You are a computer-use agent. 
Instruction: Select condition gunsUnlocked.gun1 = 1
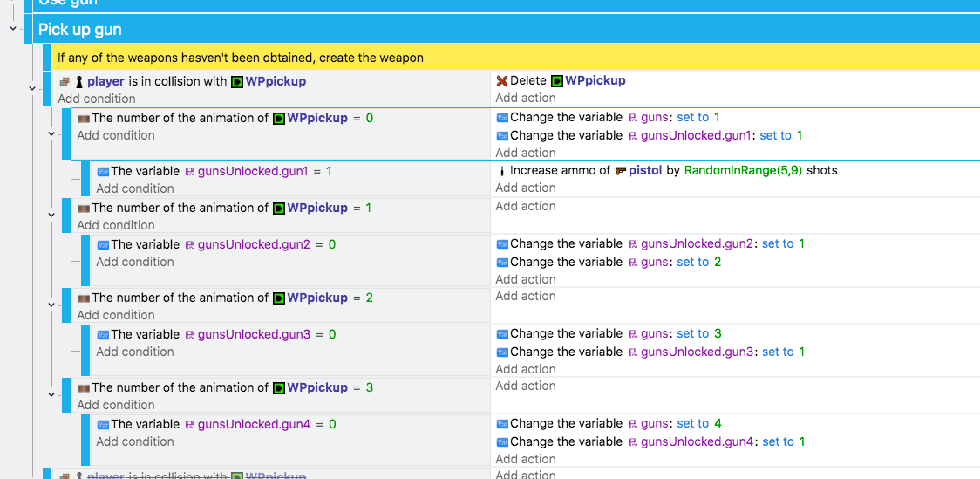coord(214,171)
